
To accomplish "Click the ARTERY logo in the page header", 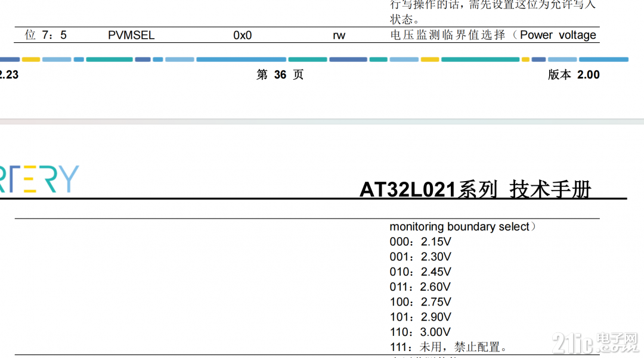I will [x=39, y=179].
